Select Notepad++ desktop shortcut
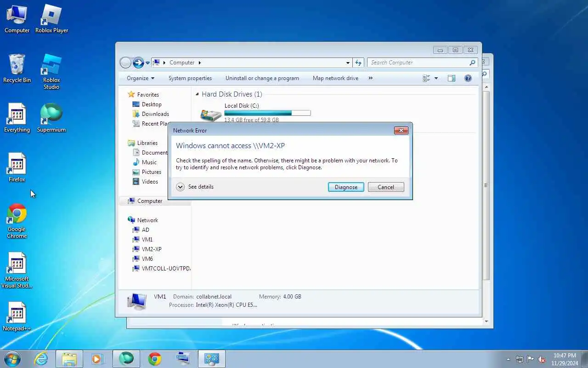This screenshot has height=368, width=588. 17,317
